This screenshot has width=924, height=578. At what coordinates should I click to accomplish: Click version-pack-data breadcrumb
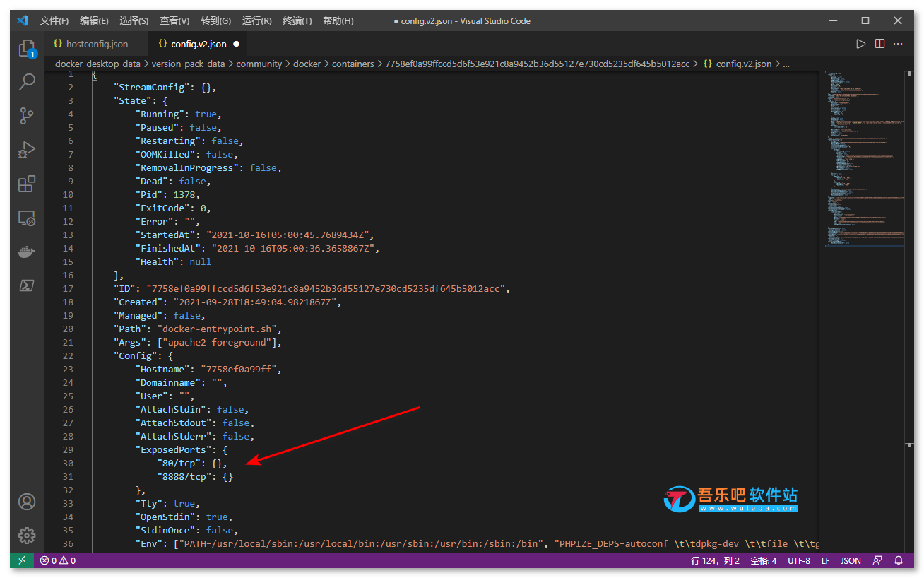188,64
